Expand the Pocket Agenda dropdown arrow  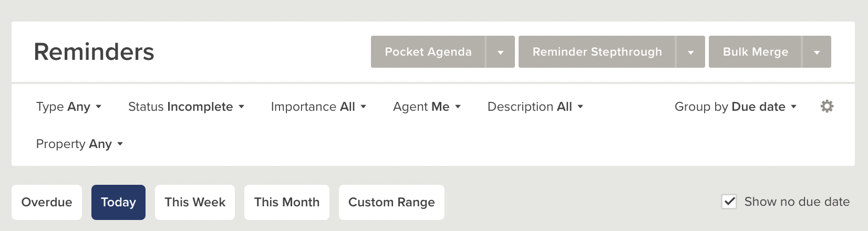coord(500,52)
